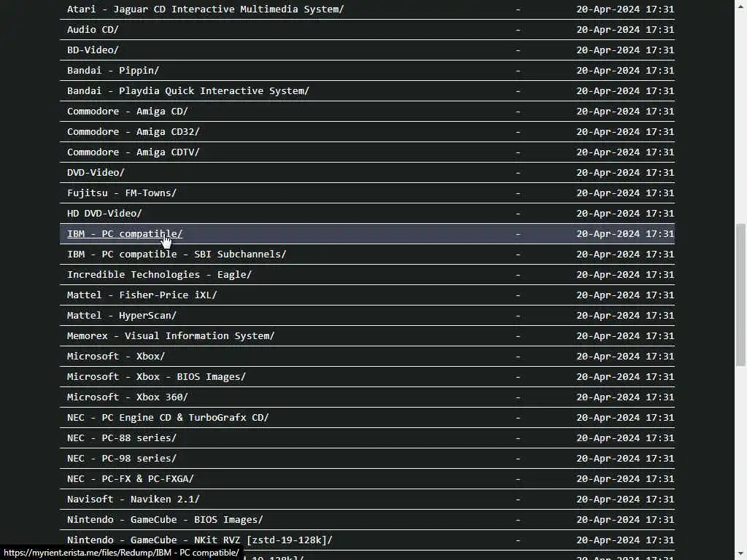Open NEC - PC-FX & PC-FXGA/ directory
This screenshot has height=560, width=747.
[131, 479]
